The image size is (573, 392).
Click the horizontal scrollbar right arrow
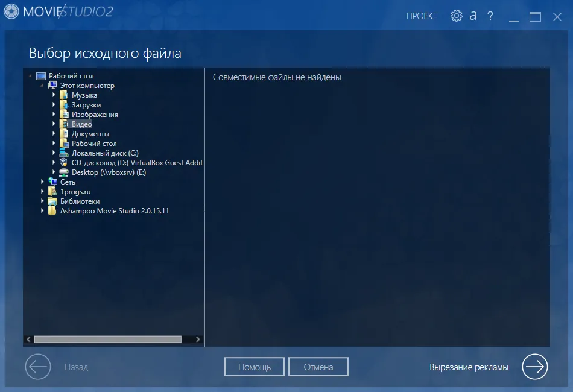pos(198,340)
